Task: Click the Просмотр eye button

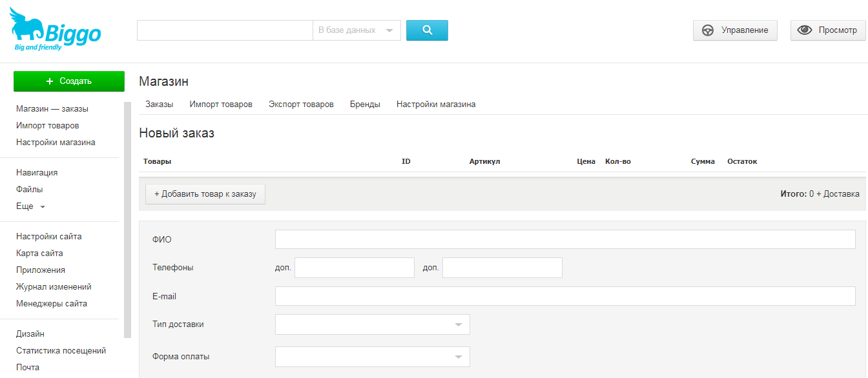Action: click(x=827, y=30)
